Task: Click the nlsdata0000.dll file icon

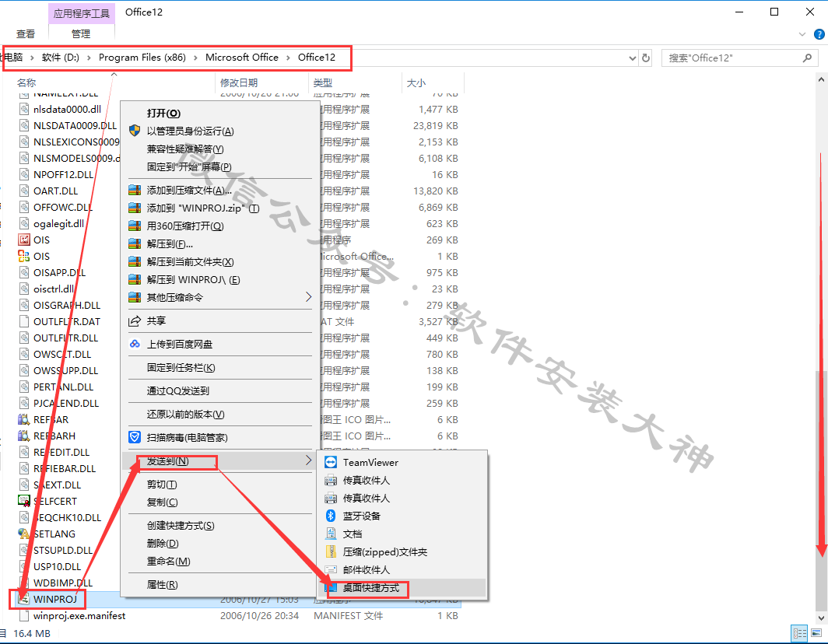Action: coord(24,109)
